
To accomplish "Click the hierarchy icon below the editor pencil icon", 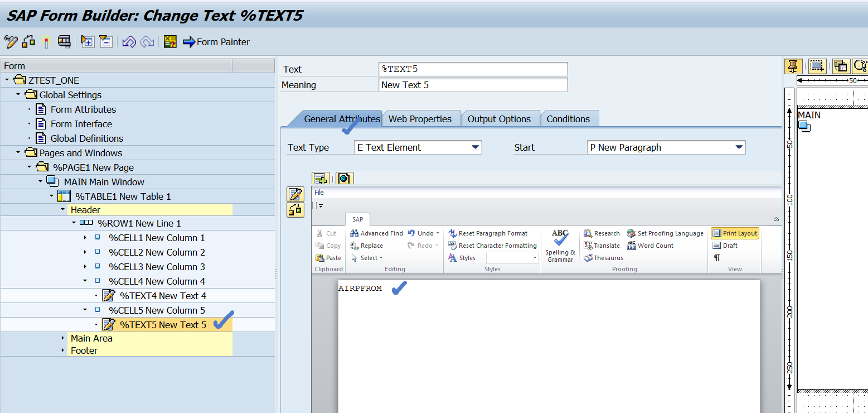I will click(295, 210).
